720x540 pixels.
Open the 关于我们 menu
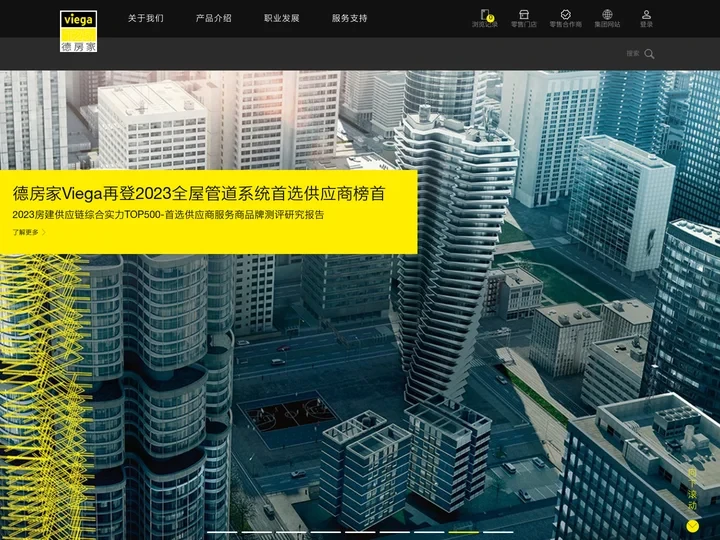tap(146, 18)
